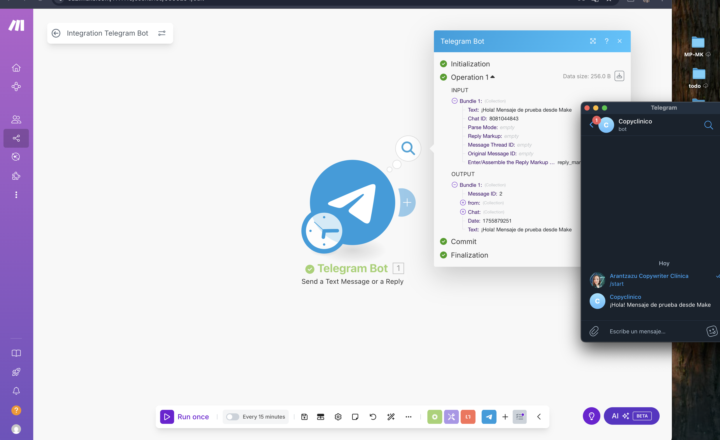The image size is (720, 440).
Task: Click Message Thread ID row
Action: coord(500,145)
